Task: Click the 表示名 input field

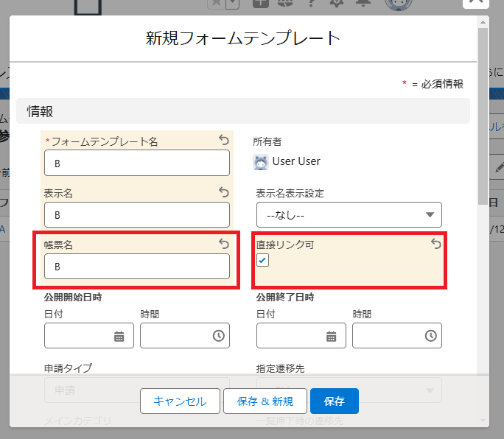Action: click(137, 214)
